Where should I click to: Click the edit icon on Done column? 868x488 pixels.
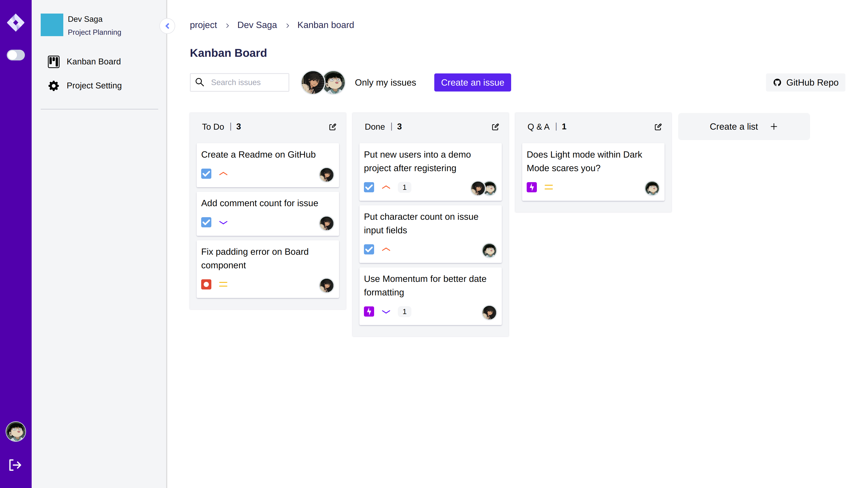[x=495, y=126]
